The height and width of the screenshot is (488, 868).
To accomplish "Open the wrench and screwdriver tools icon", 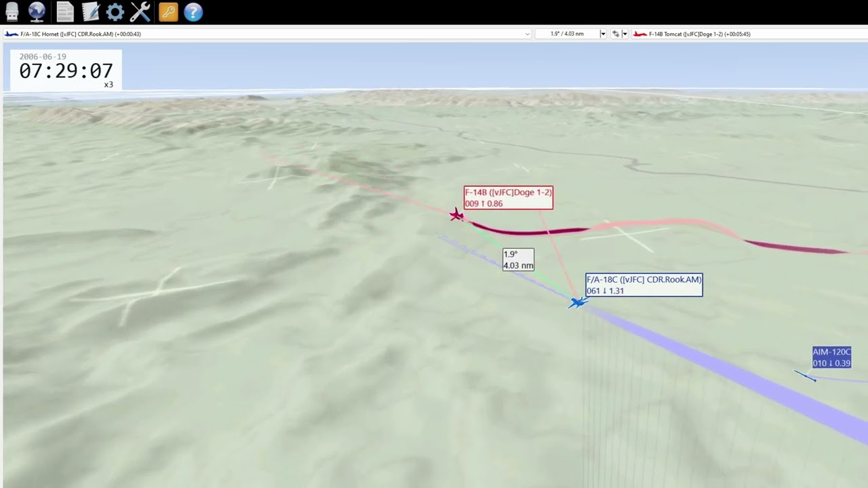I will pyautogui.click(x=140, y=12).
